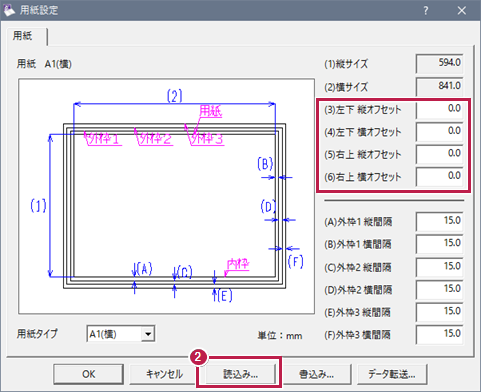Click the データ転送... button

click(392, 374)
